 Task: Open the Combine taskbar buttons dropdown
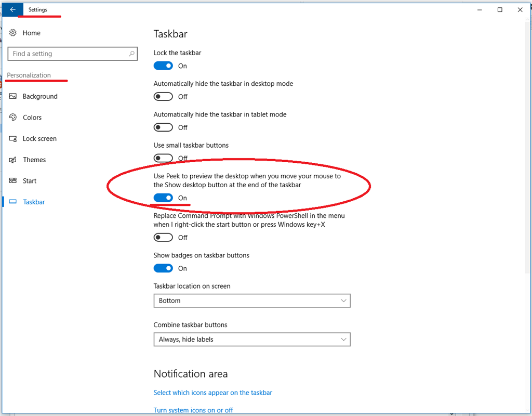click(x=252, y=339)
